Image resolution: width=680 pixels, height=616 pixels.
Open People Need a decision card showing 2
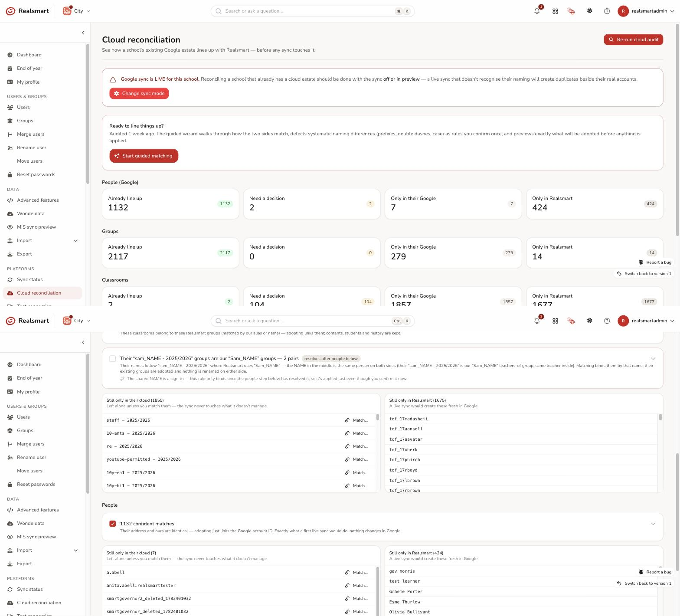312,203
